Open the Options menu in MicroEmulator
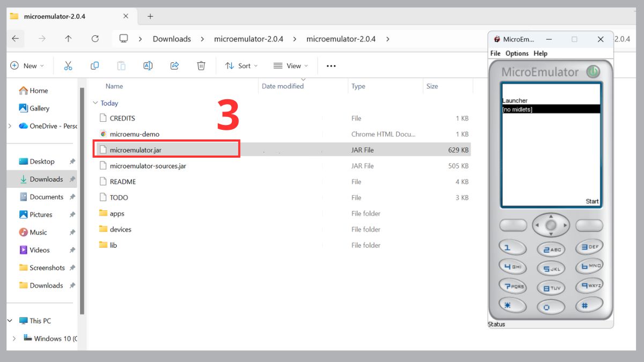 click(x=516, y=53)
